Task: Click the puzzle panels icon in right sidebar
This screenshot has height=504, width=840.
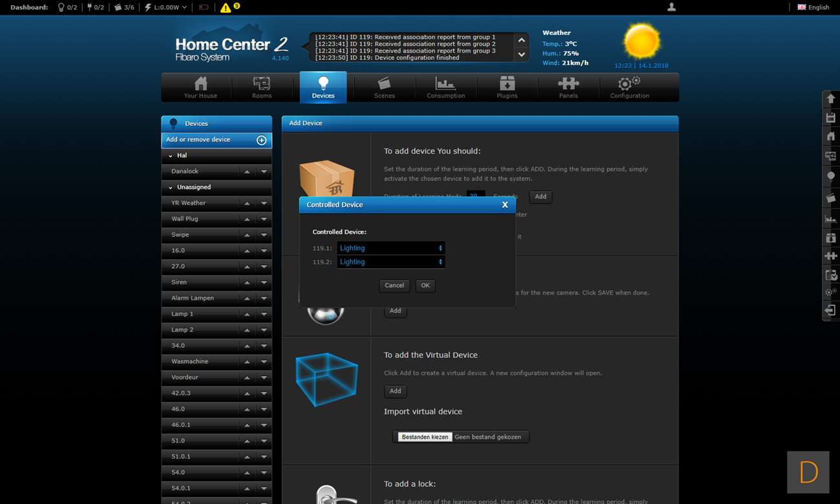Action: click(831, 257)
